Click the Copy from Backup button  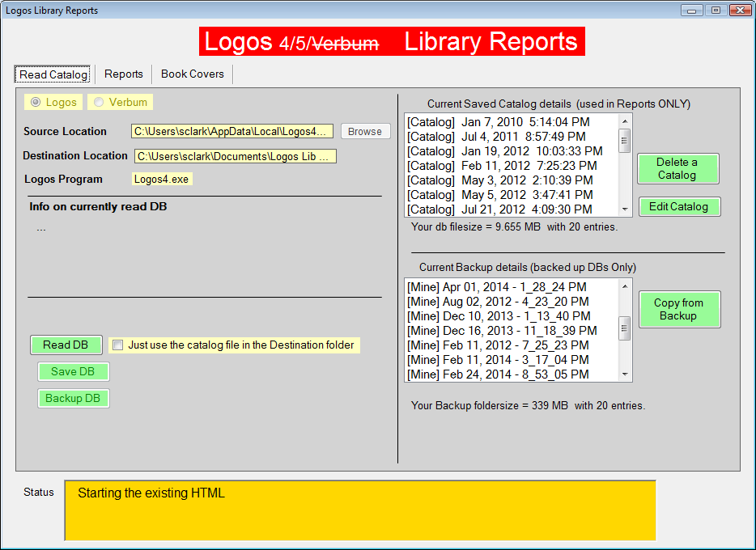pyautogui.click(x=679, y=309)
